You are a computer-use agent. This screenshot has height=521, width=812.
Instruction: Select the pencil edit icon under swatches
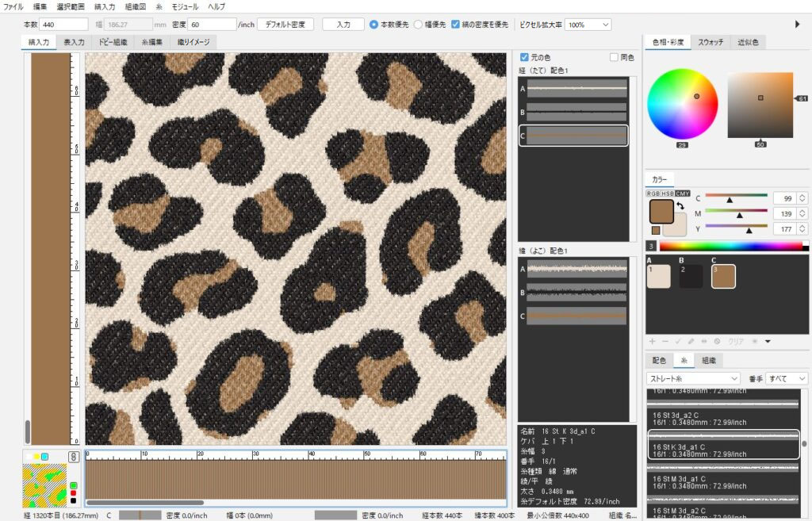pos(691,341)
